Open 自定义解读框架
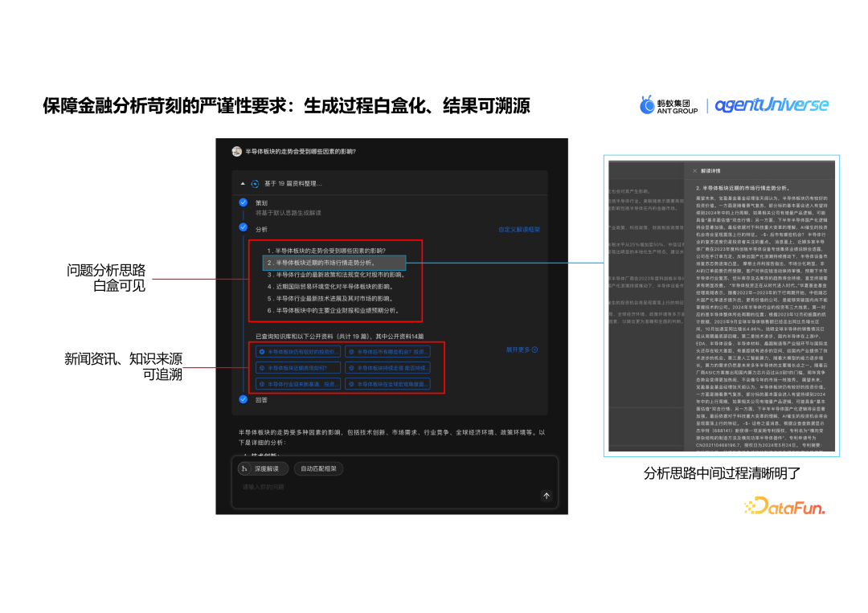Viewport: 868px width, 613px height. pos(519,231)
